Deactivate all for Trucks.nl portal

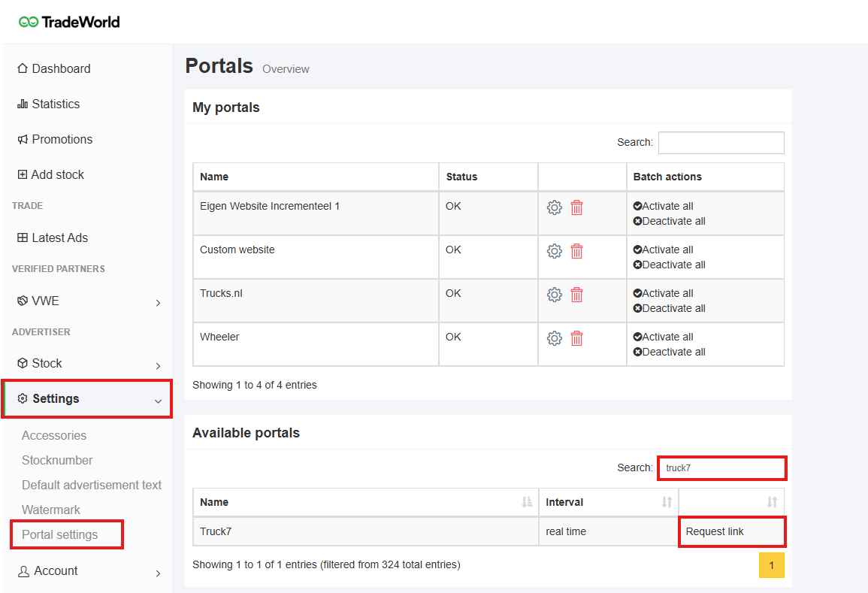[669, 308]
